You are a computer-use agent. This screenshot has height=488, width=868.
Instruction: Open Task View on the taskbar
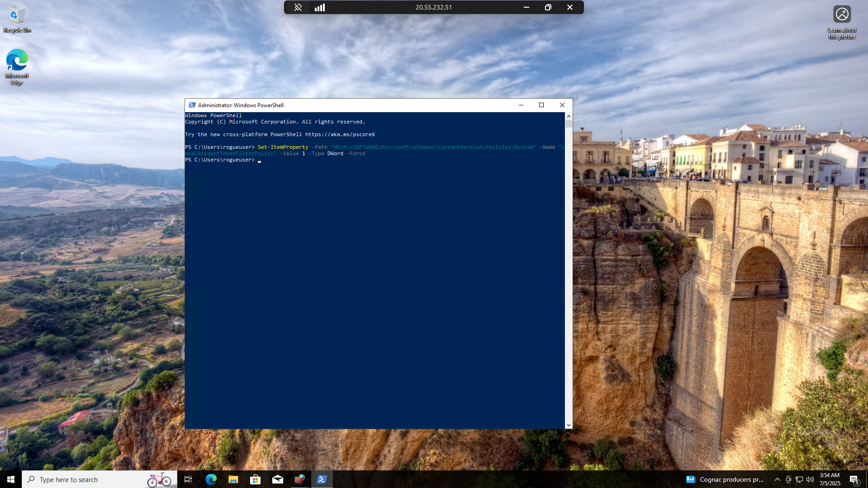coord(188,479)
